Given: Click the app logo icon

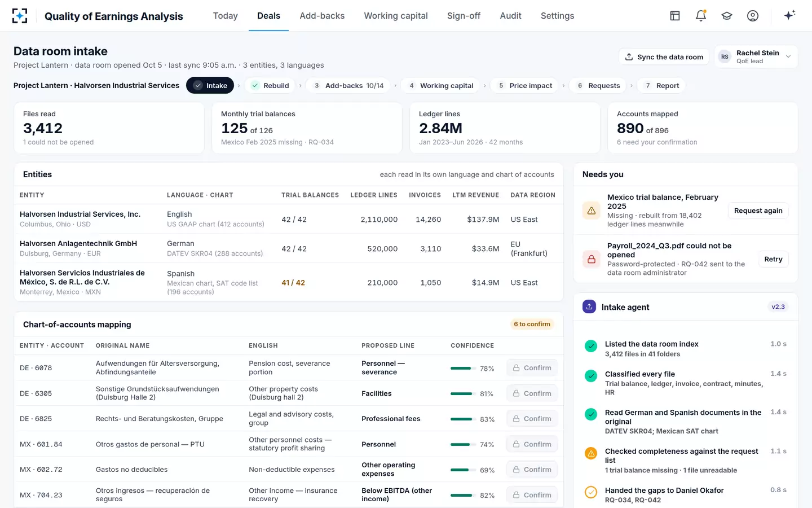Looking at the screenshot, I should (x=20, y=16).
